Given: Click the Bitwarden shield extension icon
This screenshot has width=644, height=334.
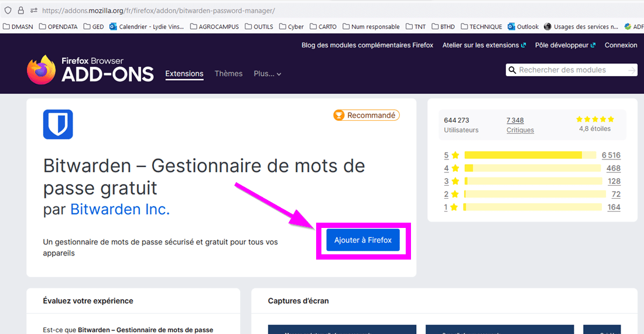Looking at the screenshot, I should pyautogui.click(x=58, y=124).
